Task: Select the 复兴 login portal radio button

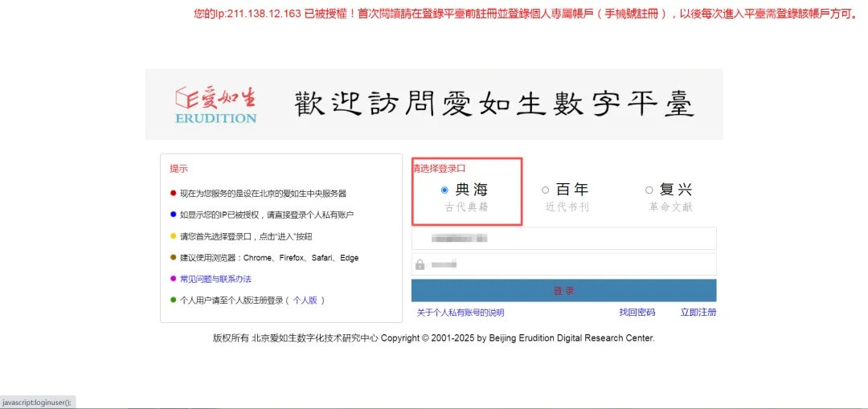Action: 649,190
